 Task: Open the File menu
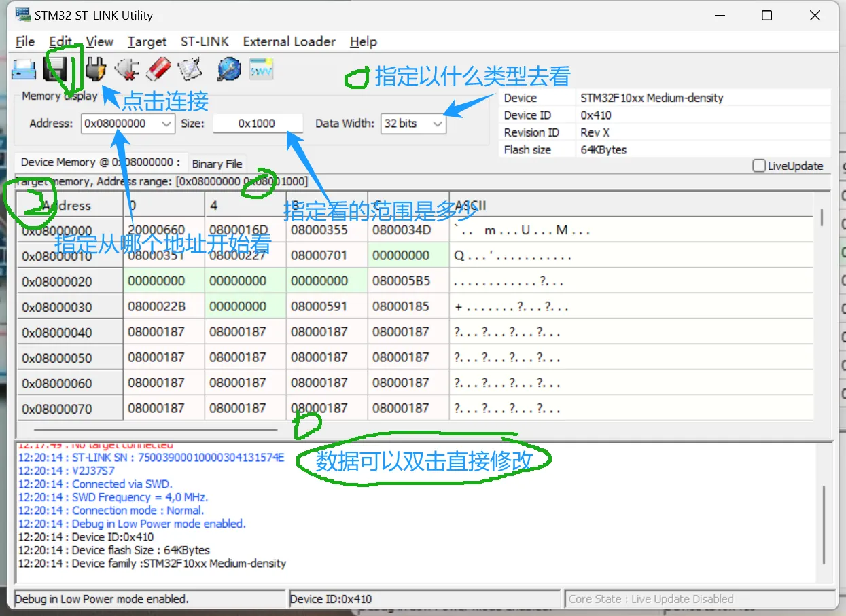coord(24,41)
